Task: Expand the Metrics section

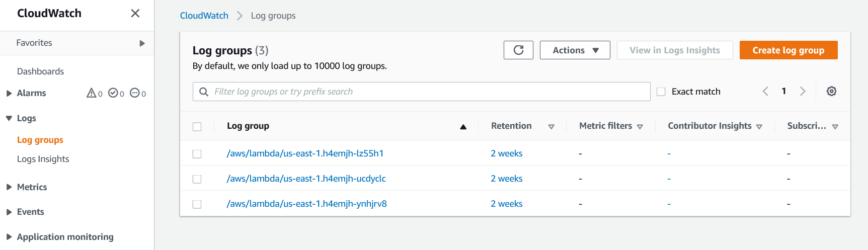Action: pos(9,187)
